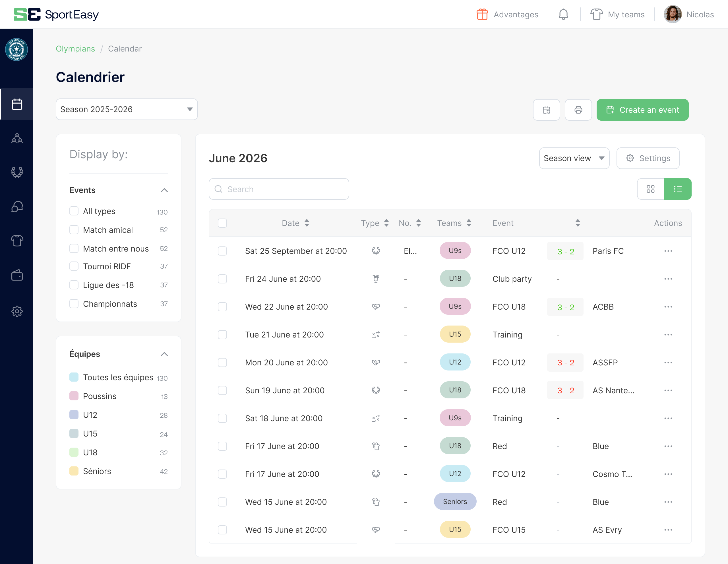Enable the Championnats event filter
Viewport: 728px width, 564px height.
(74, 304)
